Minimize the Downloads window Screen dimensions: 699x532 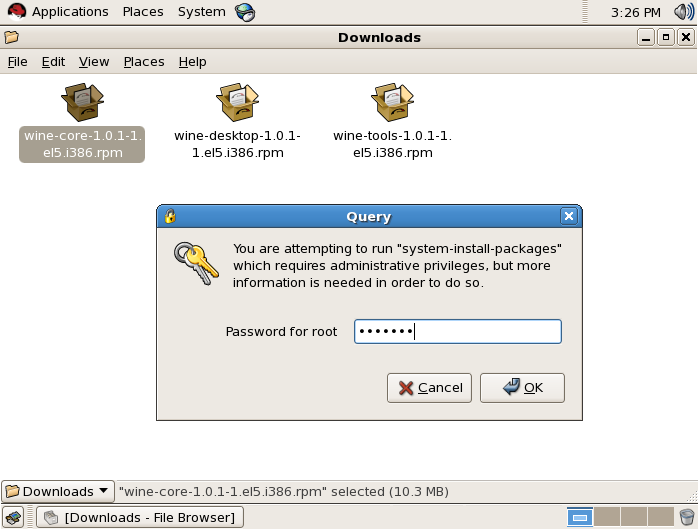click(x=646, y=37)
